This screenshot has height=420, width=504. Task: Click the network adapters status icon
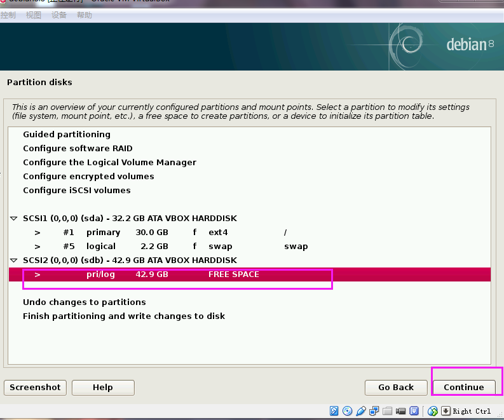click(x=374, y=411)
